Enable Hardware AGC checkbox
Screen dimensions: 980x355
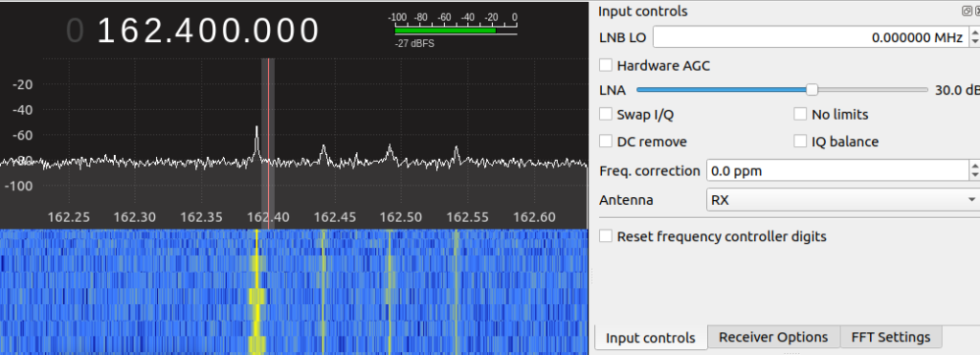[605, 65]
